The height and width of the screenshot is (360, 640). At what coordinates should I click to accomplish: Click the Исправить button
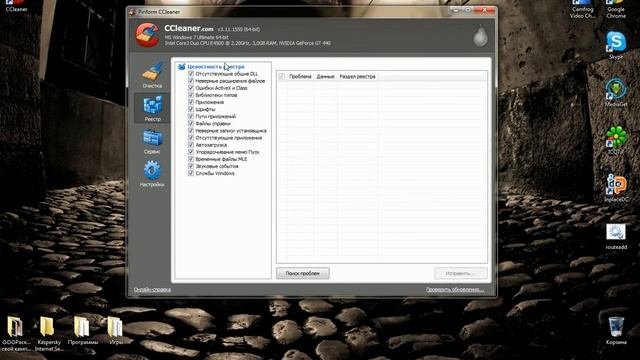point(461,273)
